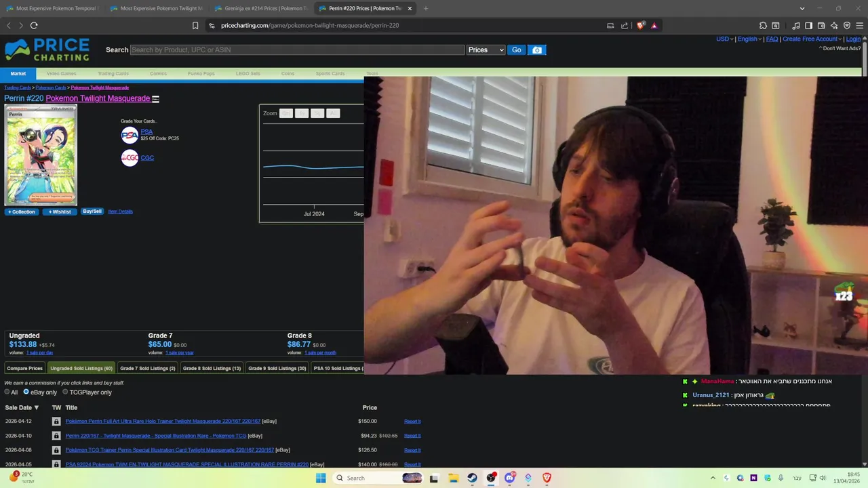Click the Perrin card image thumbnail

41,155
